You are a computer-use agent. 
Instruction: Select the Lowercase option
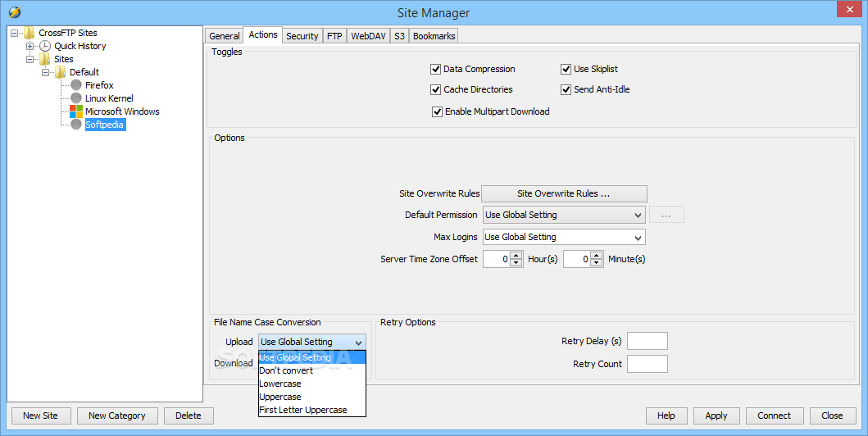pos(312,384)
